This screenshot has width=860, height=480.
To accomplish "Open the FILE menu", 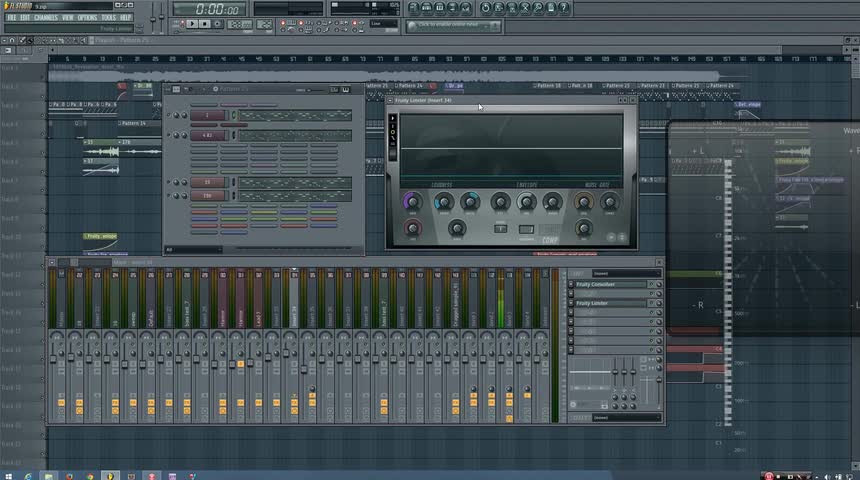I will tap(11, 17).
